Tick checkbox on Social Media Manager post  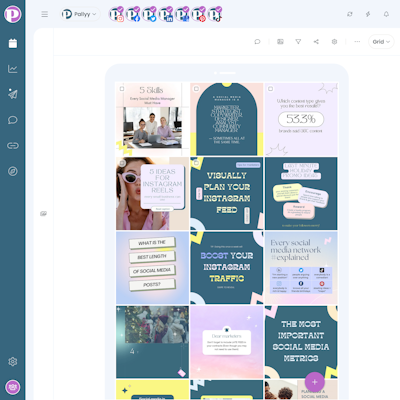pos(196,89)
